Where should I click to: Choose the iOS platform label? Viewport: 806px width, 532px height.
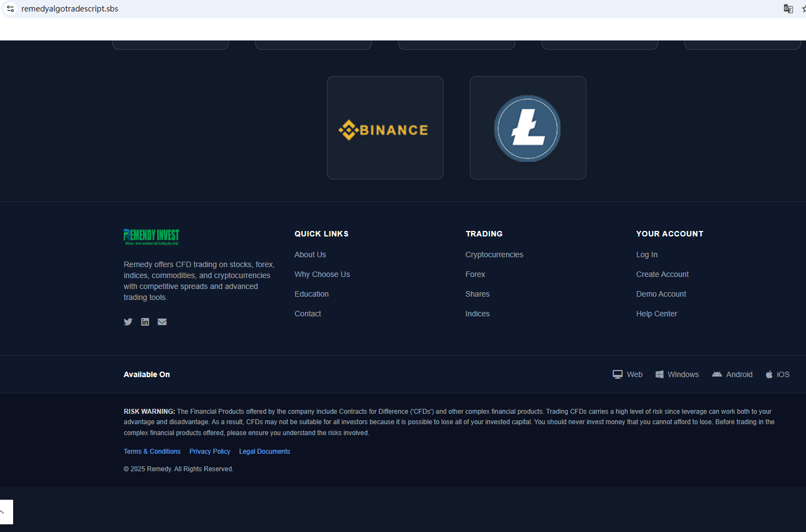pos(783,374)
